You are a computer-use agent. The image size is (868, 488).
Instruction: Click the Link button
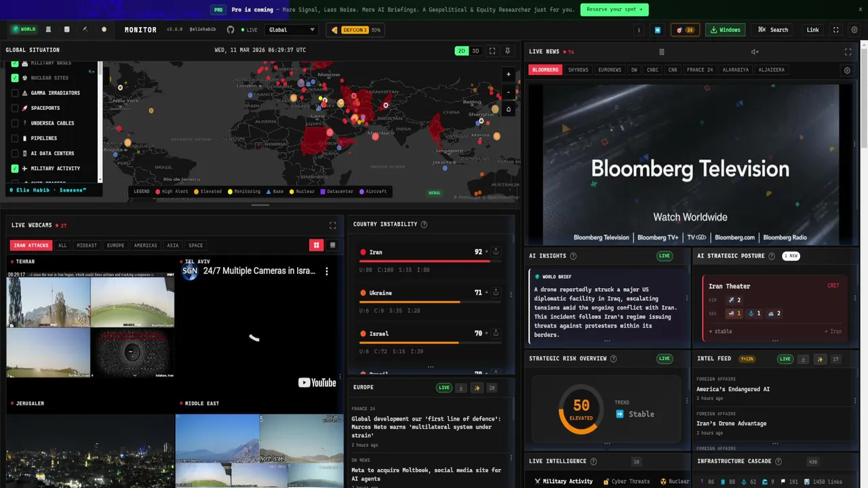tap(812, 30)
